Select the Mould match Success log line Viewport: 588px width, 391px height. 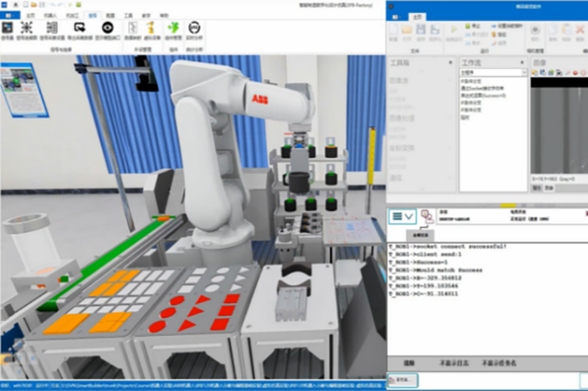(x=435, y=270)
